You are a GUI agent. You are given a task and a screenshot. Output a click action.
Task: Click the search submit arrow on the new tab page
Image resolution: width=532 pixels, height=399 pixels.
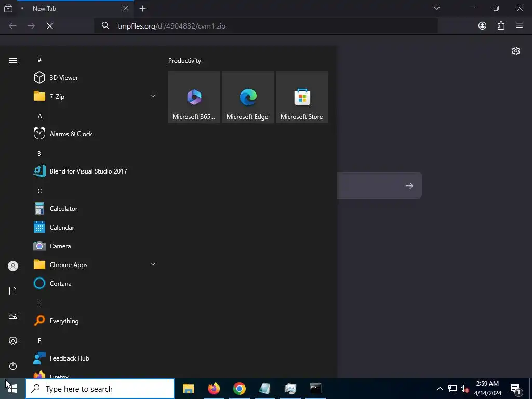[409, 185]
